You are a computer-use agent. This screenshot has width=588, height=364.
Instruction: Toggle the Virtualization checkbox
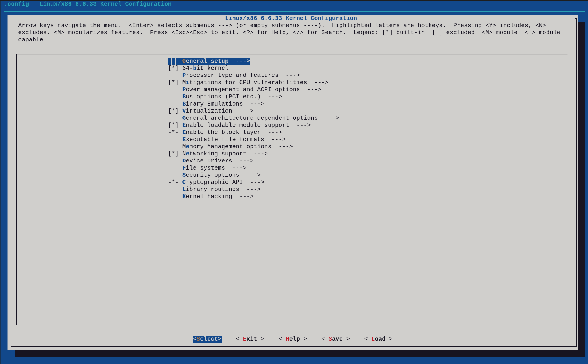tap(173, 111)
